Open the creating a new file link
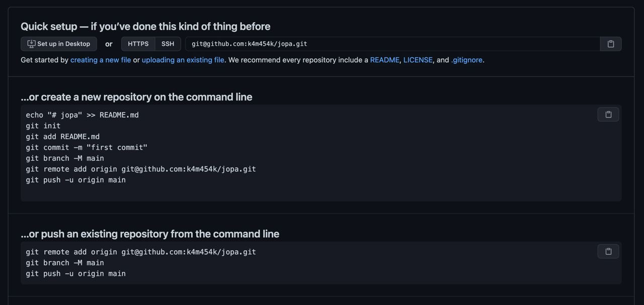The width and height of the screenshot is (644, 305). pyautogui.click(x=101, y=60)
